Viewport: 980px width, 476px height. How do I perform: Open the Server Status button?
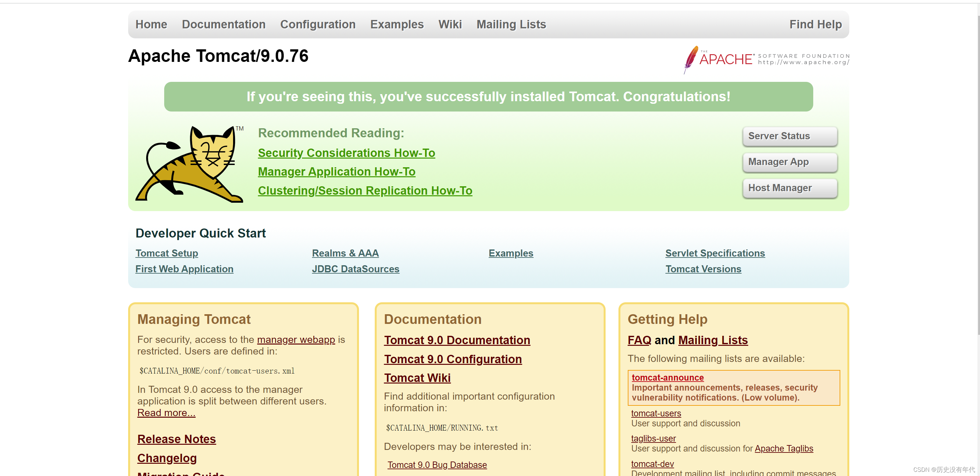pos(789,136)
